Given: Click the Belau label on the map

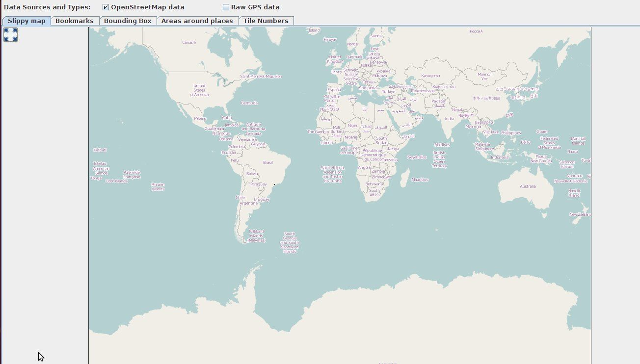Looking at the screenshot, I should pyautogui.click(x=526, y=142).
